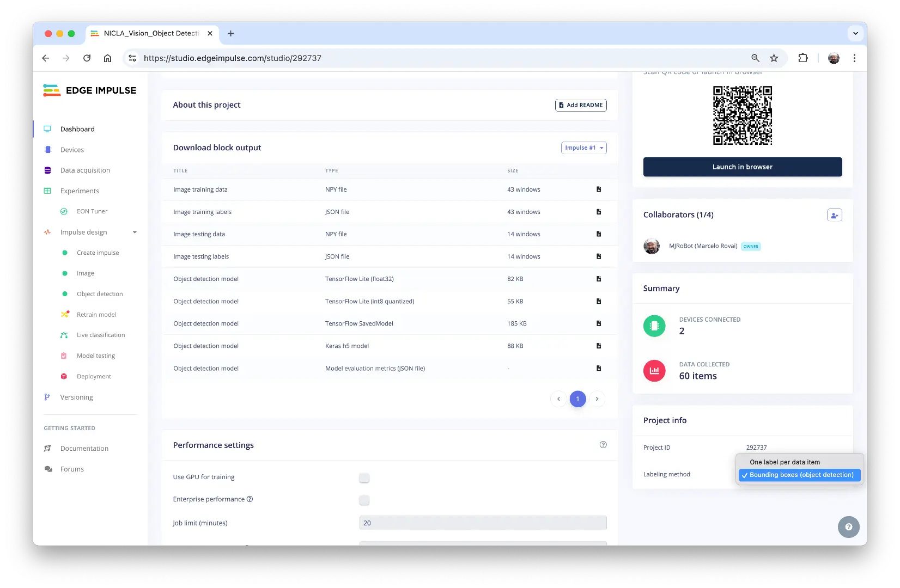Toggle the Enterprise performance checkbox
The height and width of the screenshot is (588, 900).
364,500
